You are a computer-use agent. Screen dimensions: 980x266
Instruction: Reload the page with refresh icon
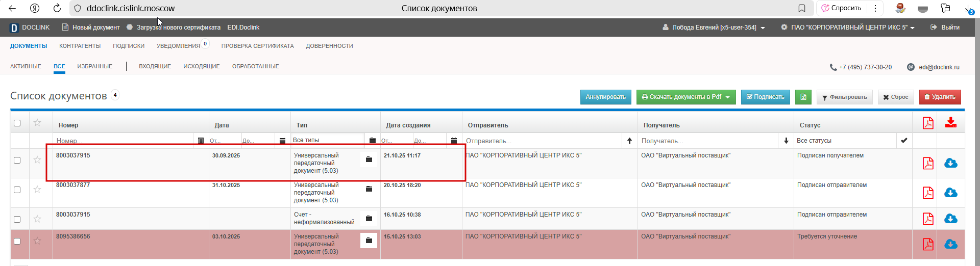(57, 8)
